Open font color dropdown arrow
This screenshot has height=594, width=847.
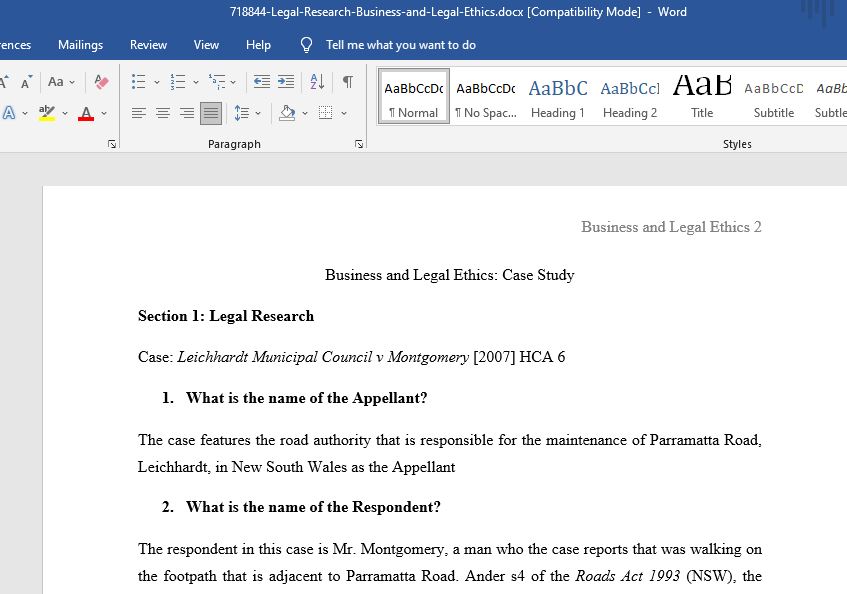pos(104,113)
